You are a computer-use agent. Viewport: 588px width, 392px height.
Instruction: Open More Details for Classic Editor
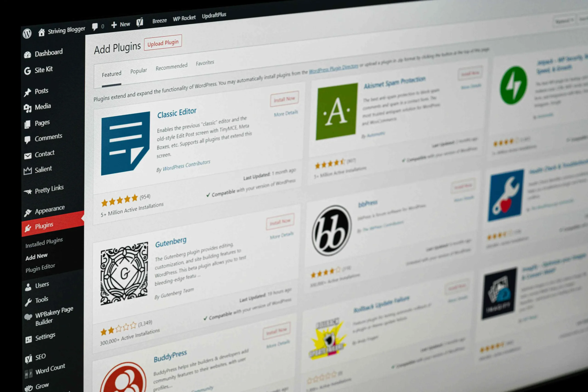click(x=283, y=114)
